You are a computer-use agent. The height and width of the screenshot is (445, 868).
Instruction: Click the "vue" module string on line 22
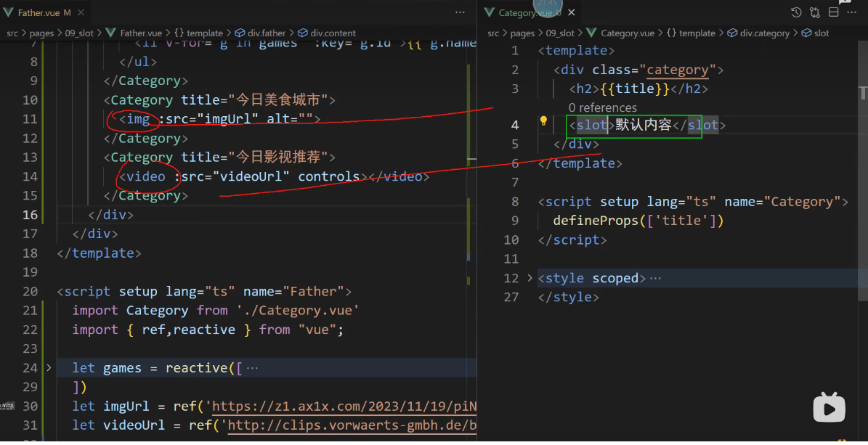(x=317, y=330)
